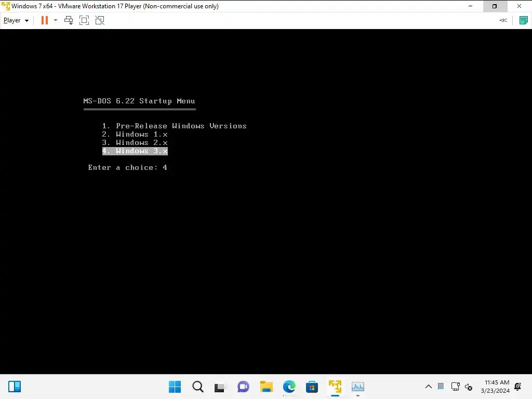Minimize the VMware Player window
Image resolution: width=532 pixels, height=399 pixels.
pos(471,6)
